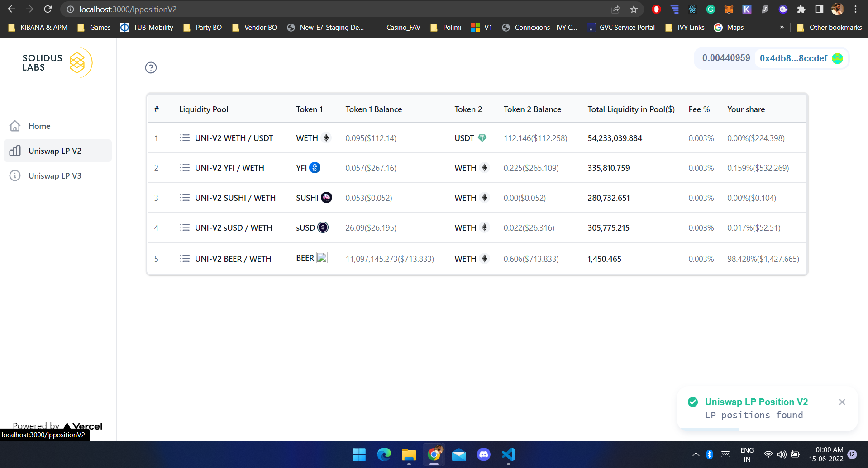Open the help question mark icon
868x468 pixels.
tap(151, 67)
